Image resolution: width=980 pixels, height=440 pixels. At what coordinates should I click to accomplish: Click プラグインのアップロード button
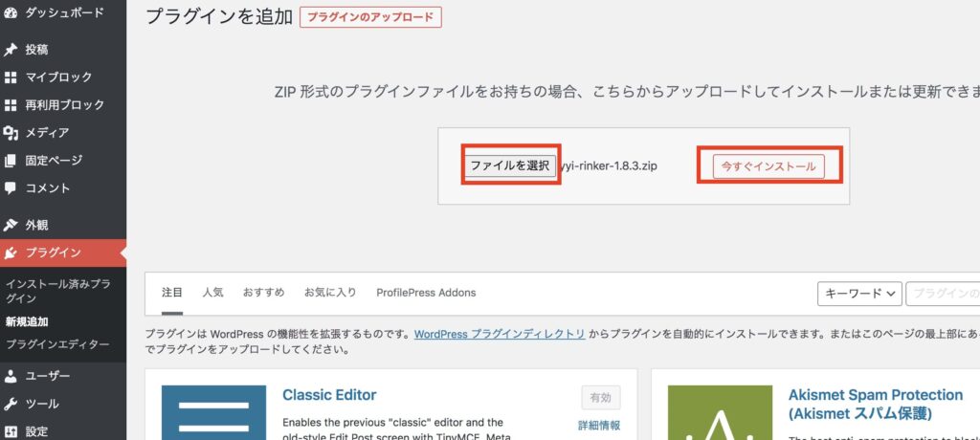pyautogui.click(x=370, y=17)
